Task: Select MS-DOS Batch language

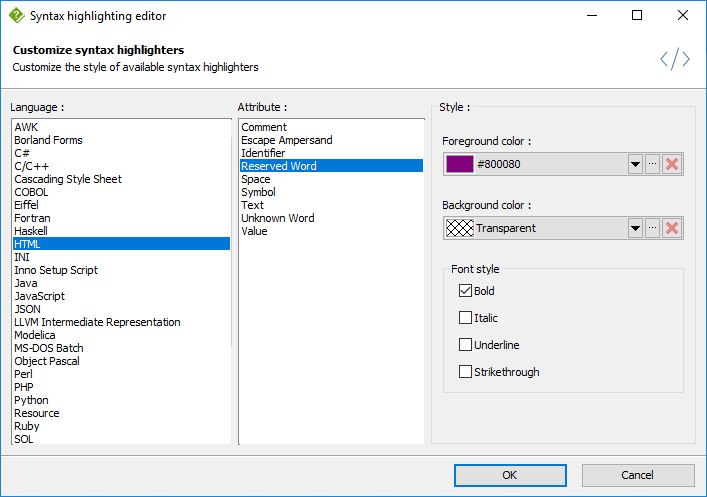Action: tap(122, 348)
